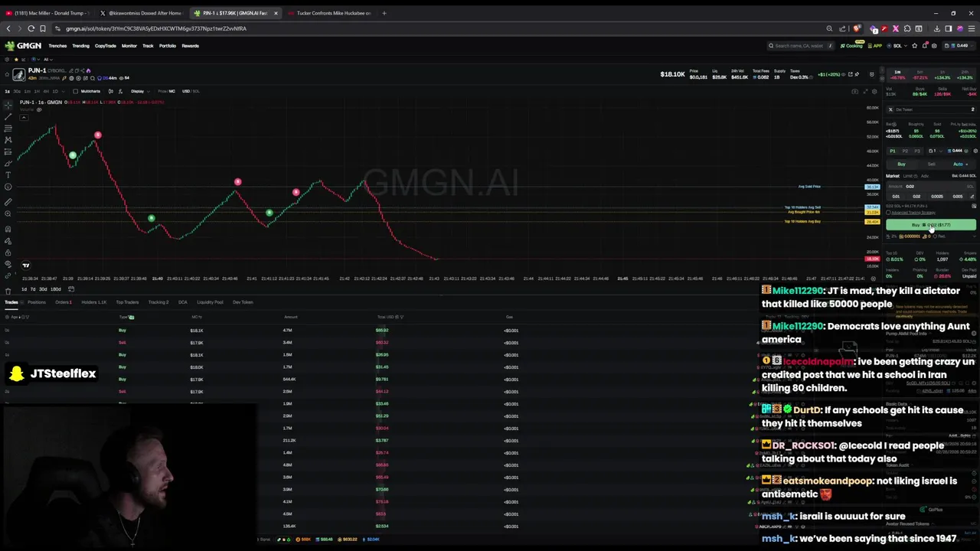Viewport: 980px width, 551px height.
Task: Click the green Buy 0.02 ($1.77) button
Action: click(931, 225)
